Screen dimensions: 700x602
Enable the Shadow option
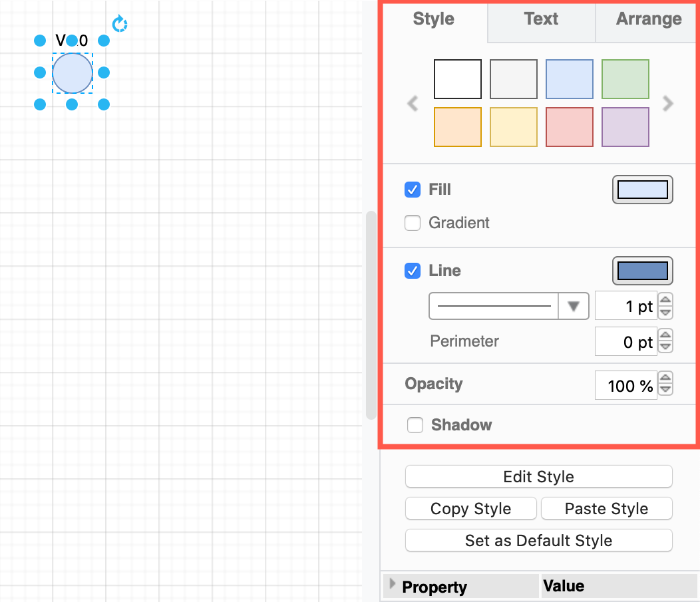coord(415,424)
